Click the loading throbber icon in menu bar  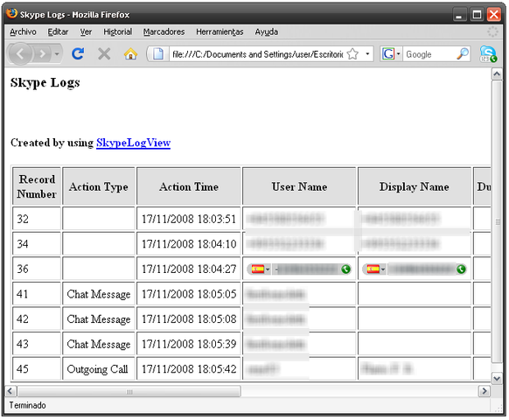point(492,31)
